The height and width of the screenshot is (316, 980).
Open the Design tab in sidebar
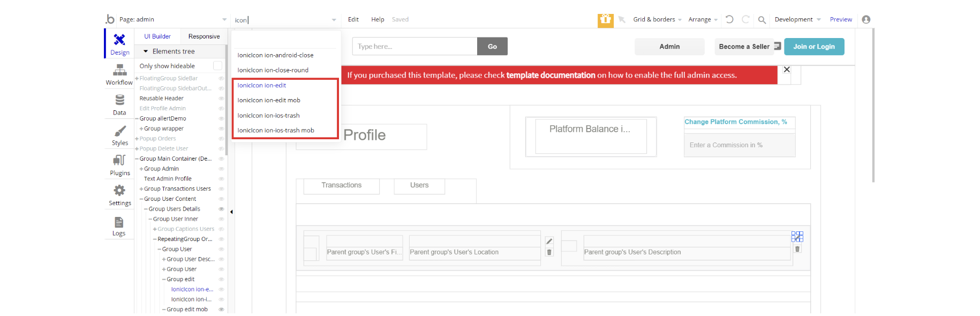119,44
